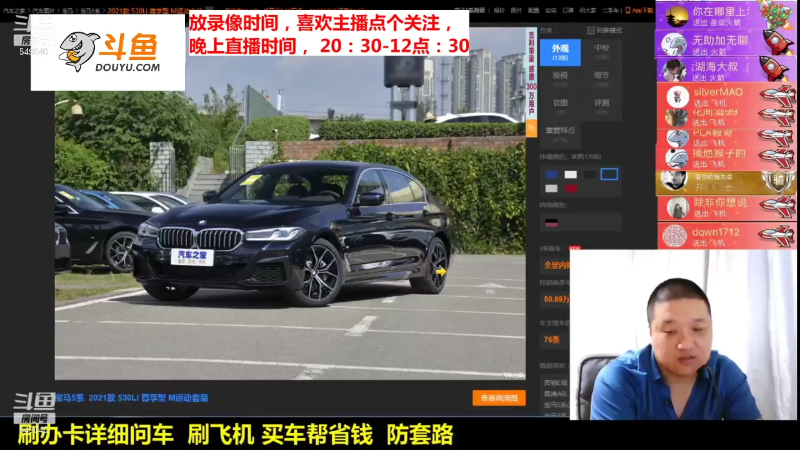
Task: Open the 官图 category tab
Action: (560, 107)
